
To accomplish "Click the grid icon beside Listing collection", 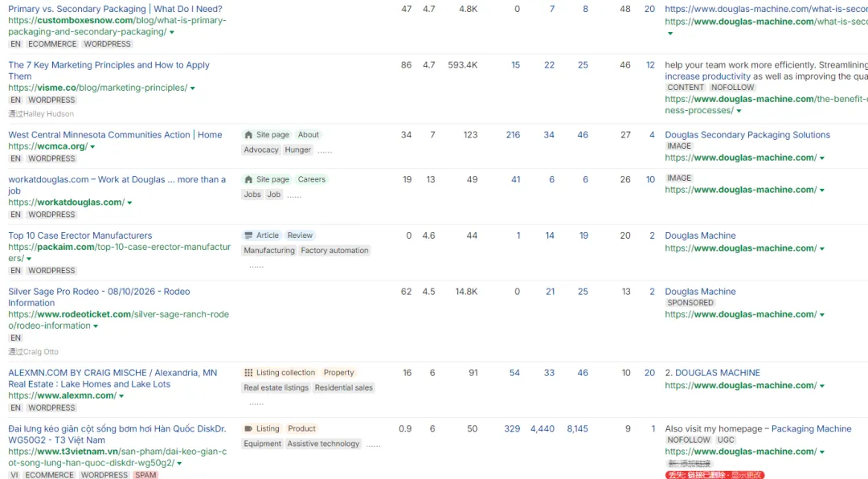I will click(248, 373).
